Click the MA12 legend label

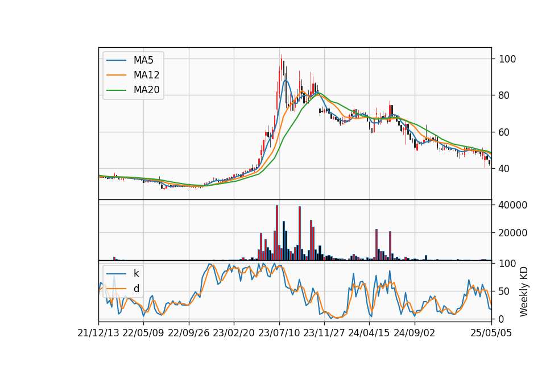tap(146, 75)
